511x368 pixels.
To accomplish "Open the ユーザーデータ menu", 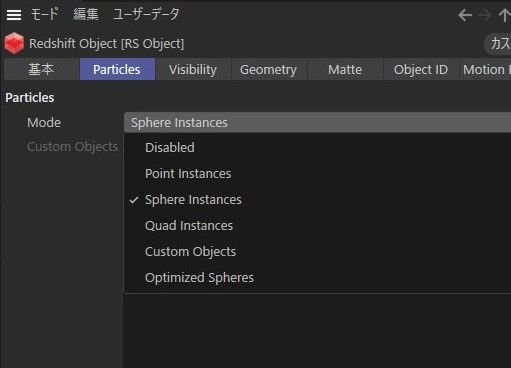I will pyautogui.click(x=146, y=14).
